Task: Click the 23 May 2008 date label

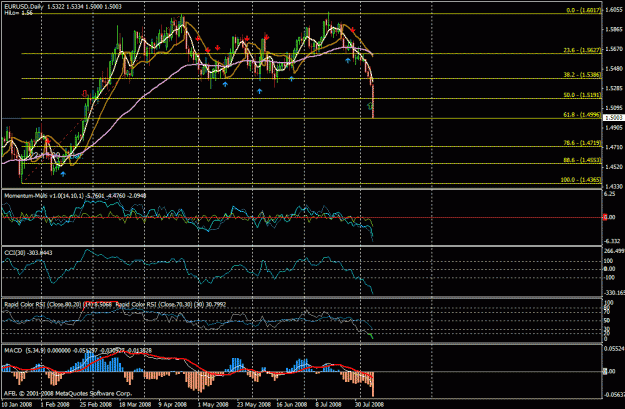Action: 254,404
